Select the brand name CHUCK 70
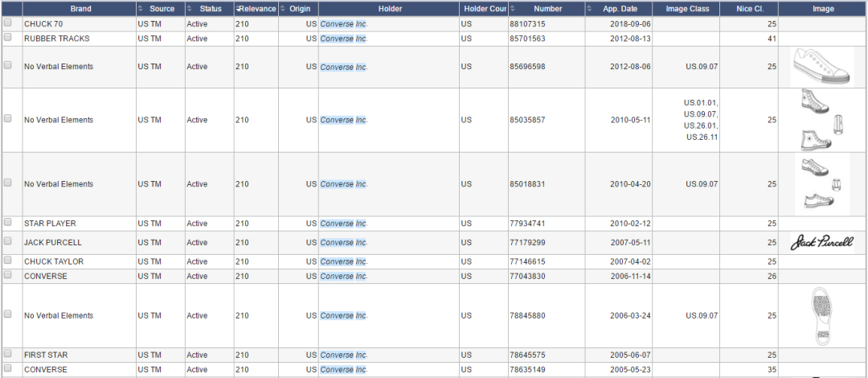The height and width of the screenshot is (378, 868). click(x=42, y=24)
